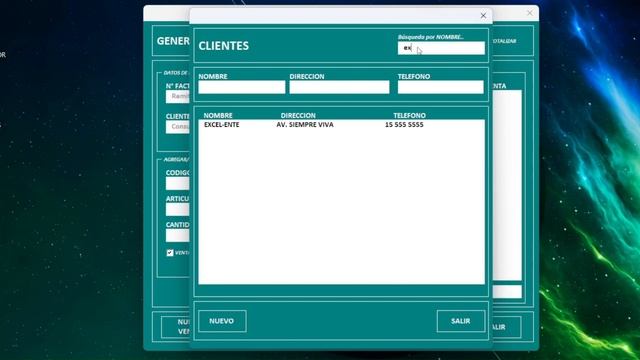Click the name search box containing "ex"
640x360 pixels.
coord(441,48)
